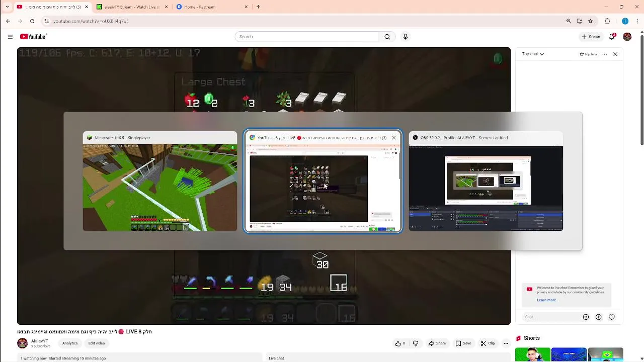The image size is (644, 362).
Task: Open Chrome three-dot menu
Action: (636, 21)
